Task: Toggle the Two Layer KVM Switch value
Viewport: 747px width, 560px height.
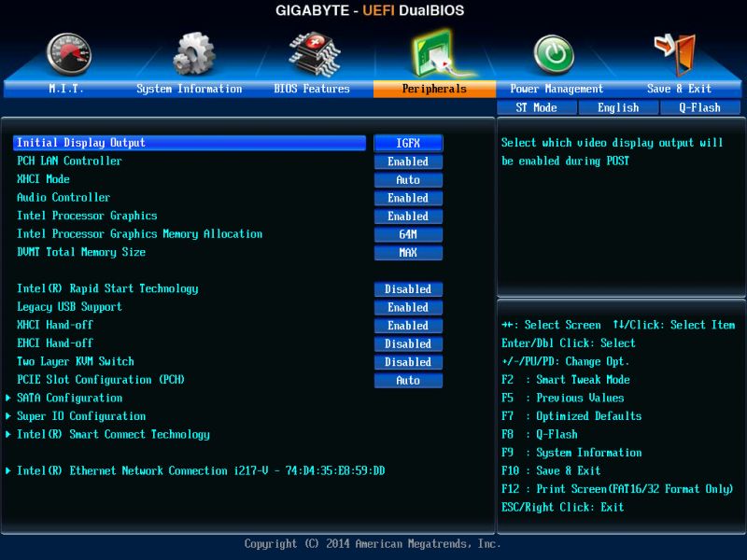Action: 408,362
